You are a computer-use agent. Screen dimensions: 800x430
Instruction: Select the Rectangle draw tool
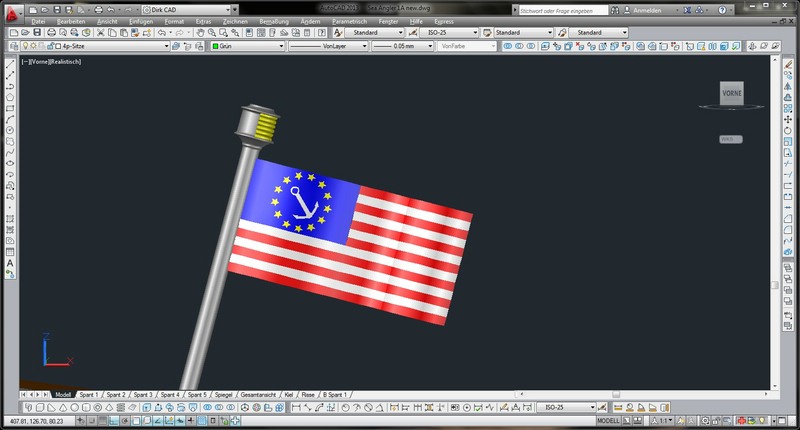10,109
